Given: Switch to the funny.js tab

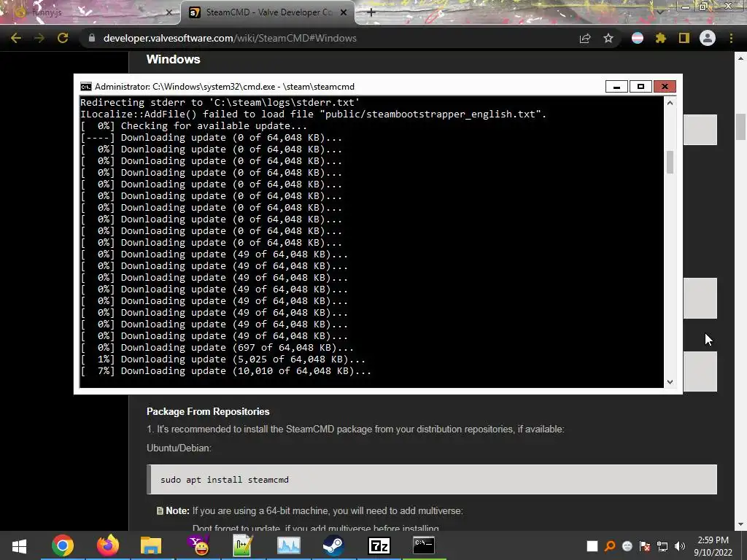Looking at the screenshot, I should (x=90, y=12).
